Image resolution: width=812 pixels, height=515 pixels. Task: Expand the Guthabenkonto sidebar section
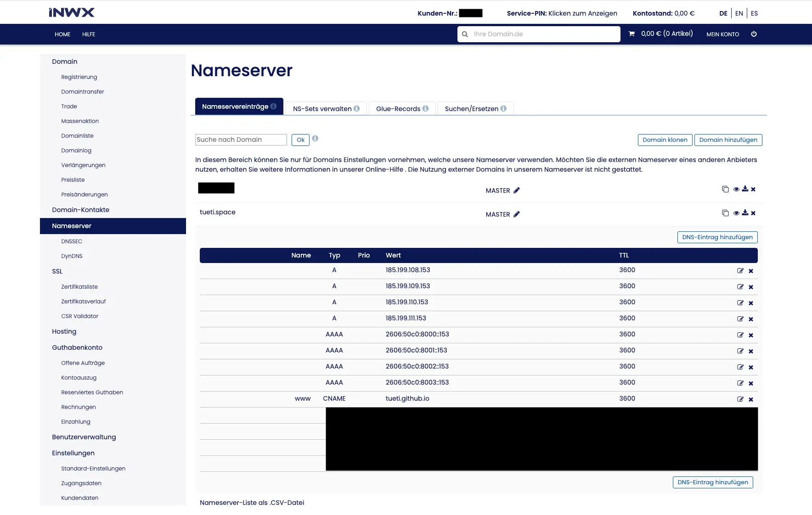coord(77,347)
